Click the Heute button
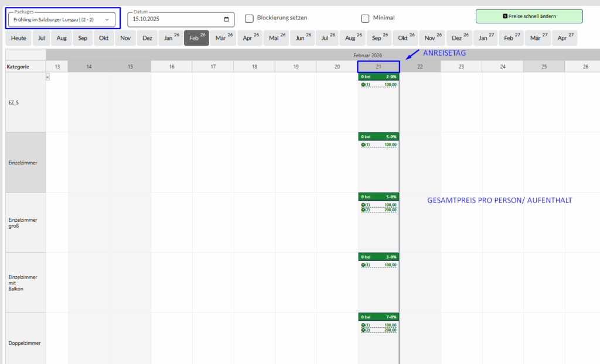This screenshot has height=364, width=600. 18,38
